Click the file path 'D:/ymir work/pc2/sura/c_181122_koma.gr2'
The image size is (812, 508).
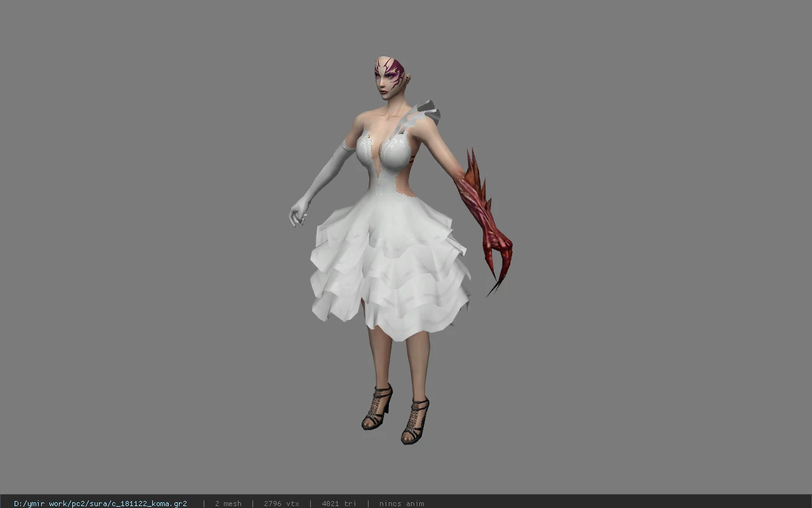pos(100,504)
